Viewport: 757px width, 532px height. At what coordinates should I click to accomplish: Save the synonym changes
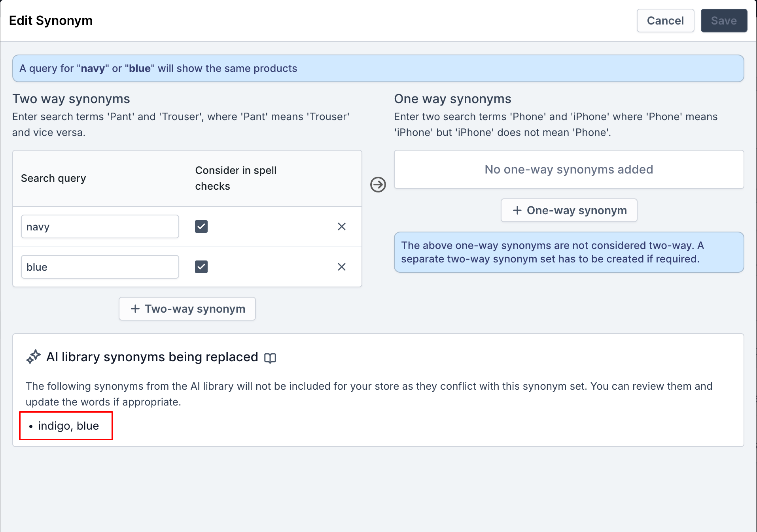click(x=724, y=21)
